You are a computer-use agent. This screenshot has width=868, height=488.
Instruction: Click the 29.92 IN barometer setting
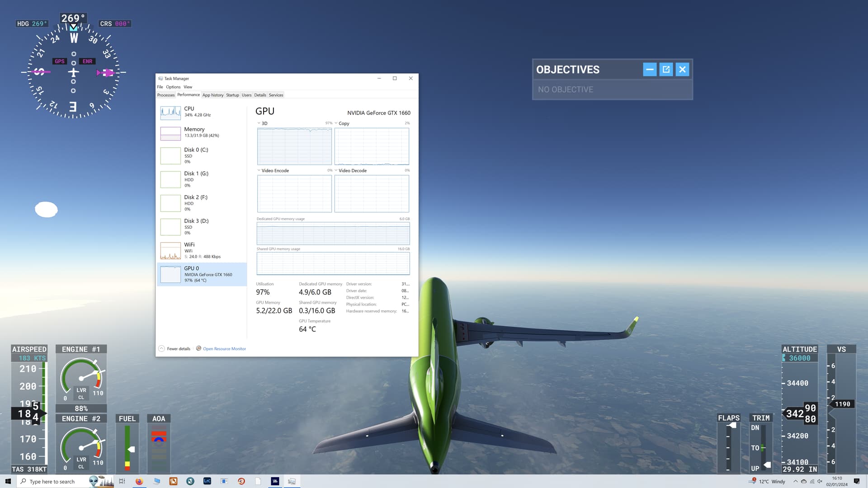click(x=800, y=469)
